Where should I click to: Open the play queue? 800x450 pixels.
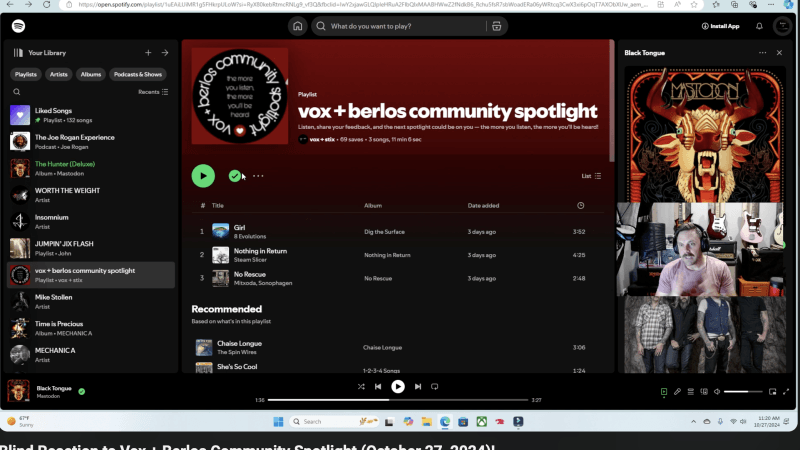pos(690,392)
